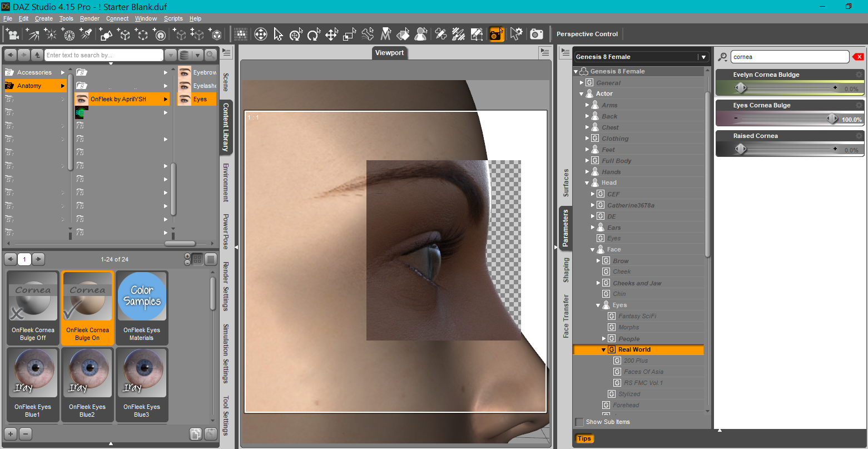Image resolution: width=868 pixels, height=449 pixels.
Task: Select the Faces Of Asia tree item
Action: click(x=643, y=372)
